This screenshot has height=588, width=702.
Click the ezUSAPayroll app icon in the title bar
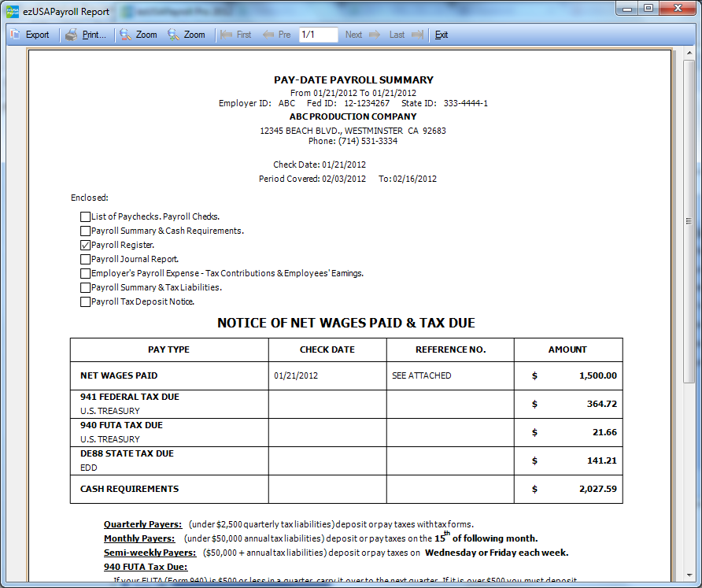point(12,12)
